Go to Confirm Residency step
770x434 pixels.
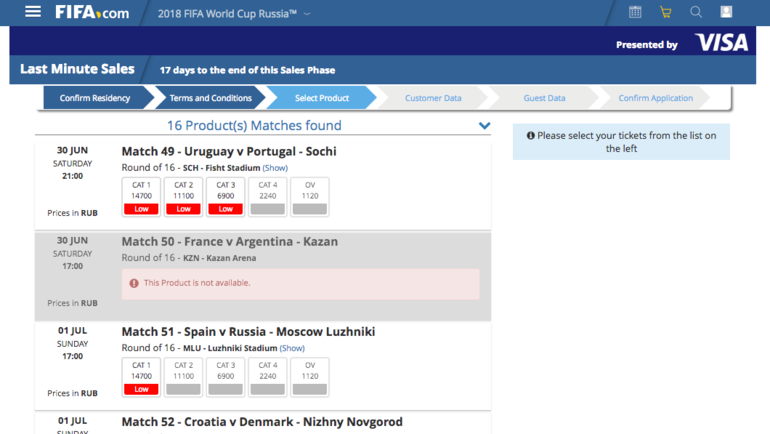(95, 98)
